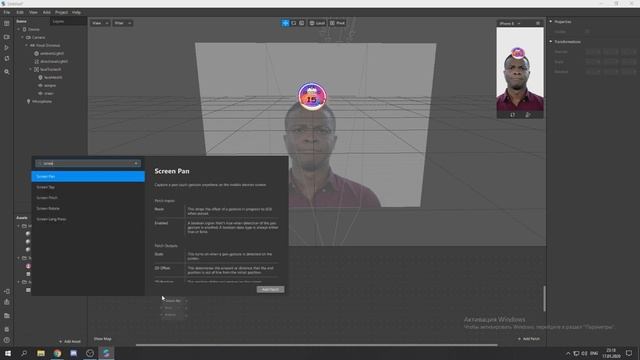Open the Add menu
Viewport: 640px width, 360px height.
(47, 13)
